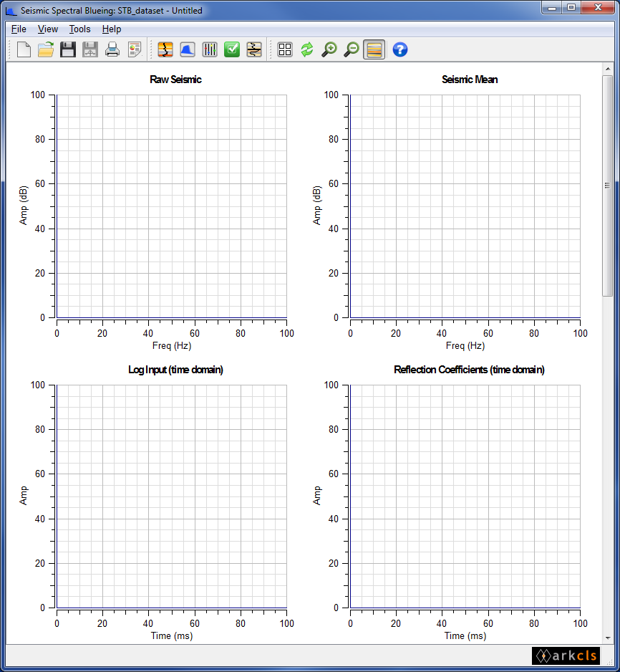Click inside the Log Input plot area
620x672 pixels.
172,496
